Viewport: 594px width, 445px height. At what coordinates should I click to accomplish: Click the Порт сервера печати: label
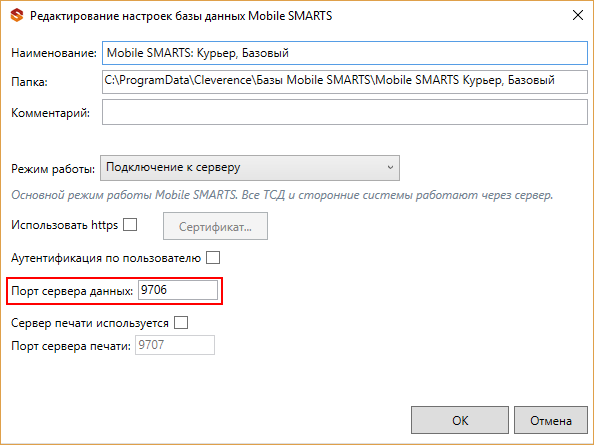click(71, 346)
